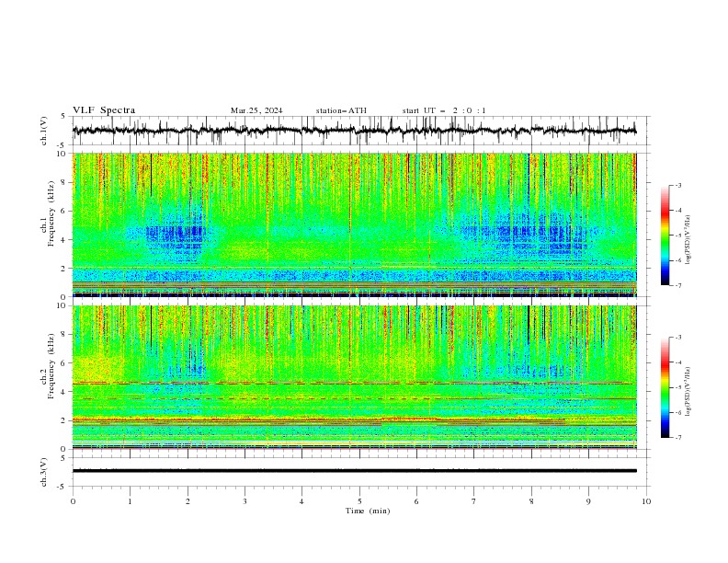
Task: Click the "station=ATH" label
Action: click(341, 110)
